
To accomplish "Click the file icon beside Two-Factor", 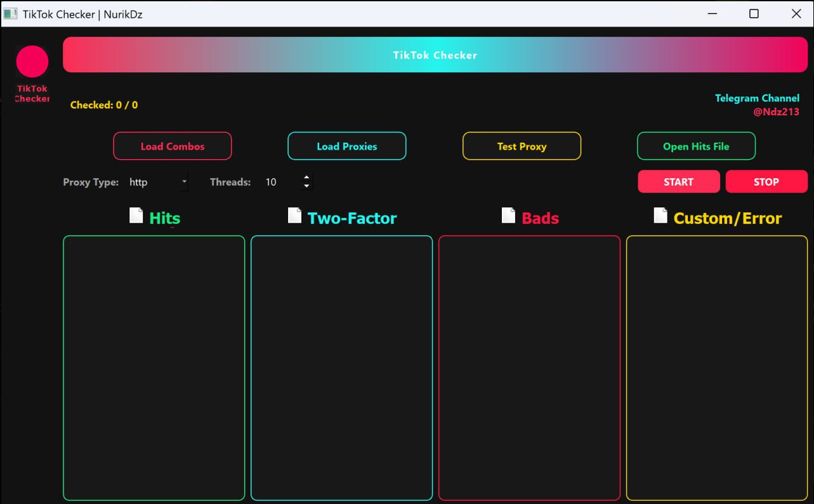I will tap(294, 216).
